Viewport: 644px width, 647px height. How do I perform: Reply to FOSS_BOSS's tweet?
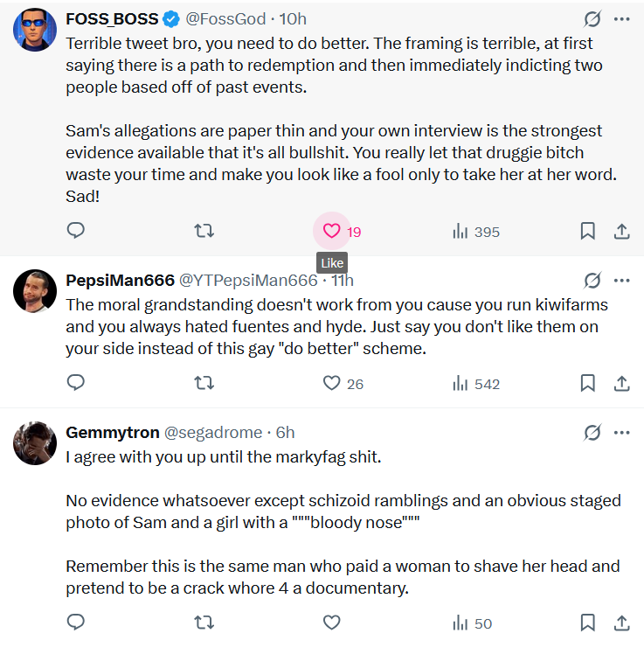click(76, 232)
